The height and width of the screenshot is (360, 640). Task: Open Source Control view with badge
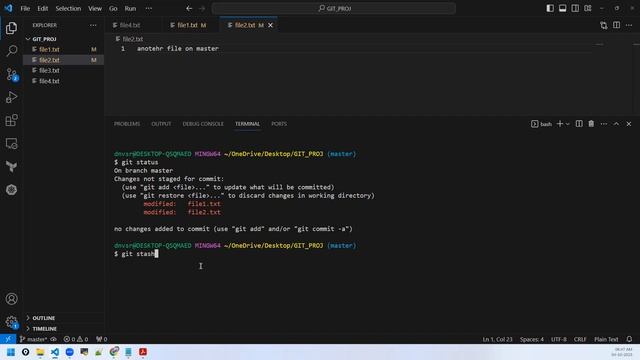[x=11, y=74]
